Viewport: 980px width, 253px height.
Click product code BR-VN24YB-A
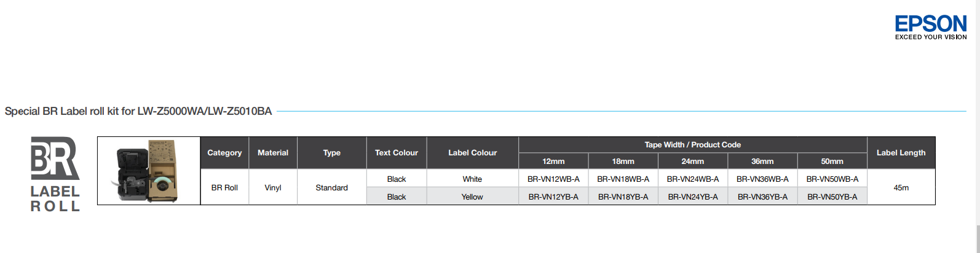pos(693,197)
